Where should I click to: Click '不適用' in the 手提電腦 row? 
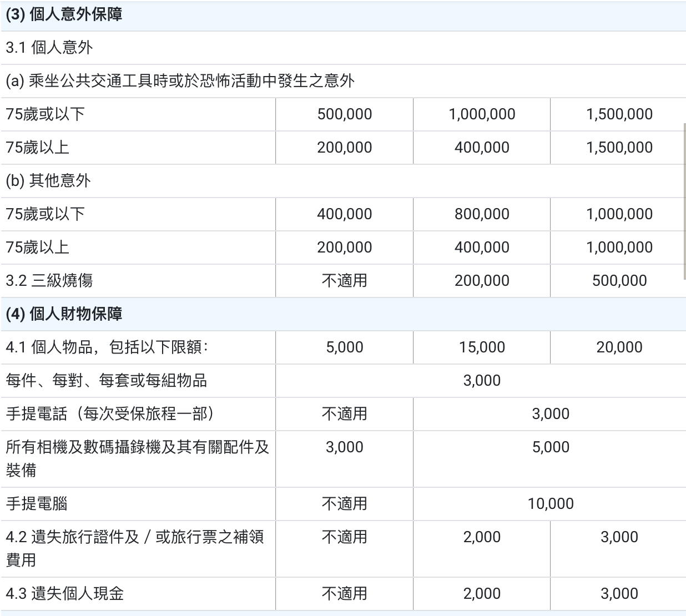(x=345, y=504)
